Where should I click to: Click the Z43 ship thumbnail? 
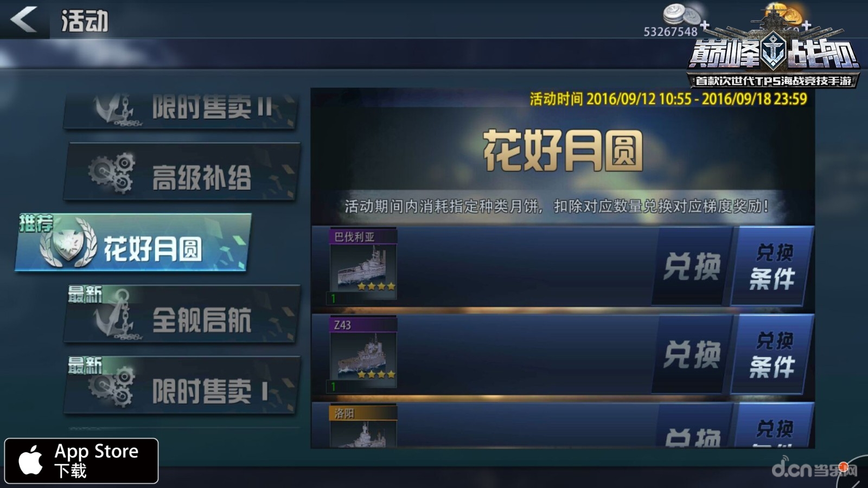point(363,353)
